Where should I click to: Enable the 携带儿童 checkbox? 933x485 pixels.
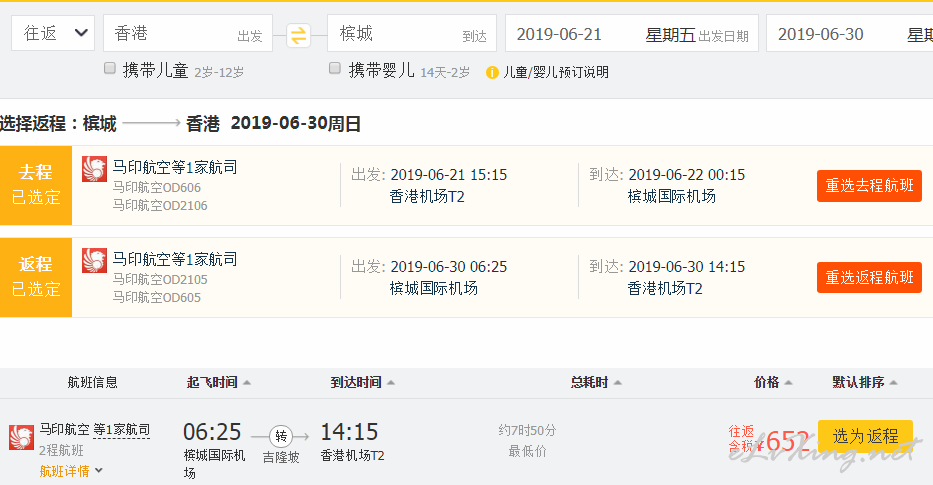[109, 68]
